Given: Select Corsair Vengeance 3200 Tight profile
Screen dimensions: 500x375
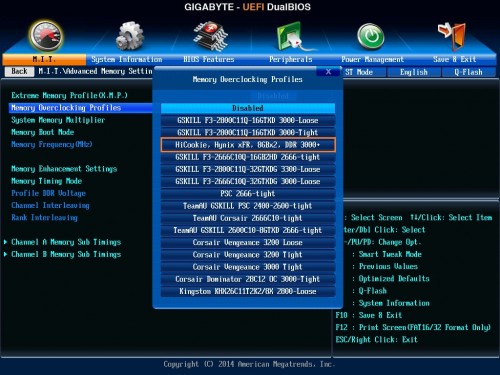Looking at the screenshot, I should [248, 255].
